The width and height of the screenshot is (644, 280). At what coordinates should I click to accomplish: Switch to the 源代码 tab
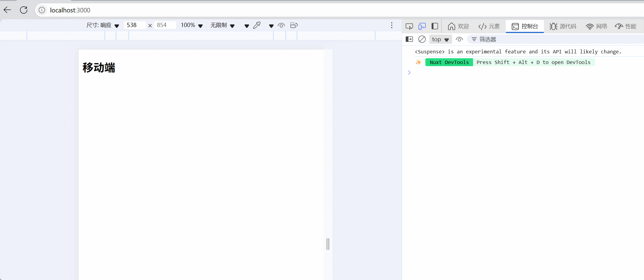pos(563,26)
